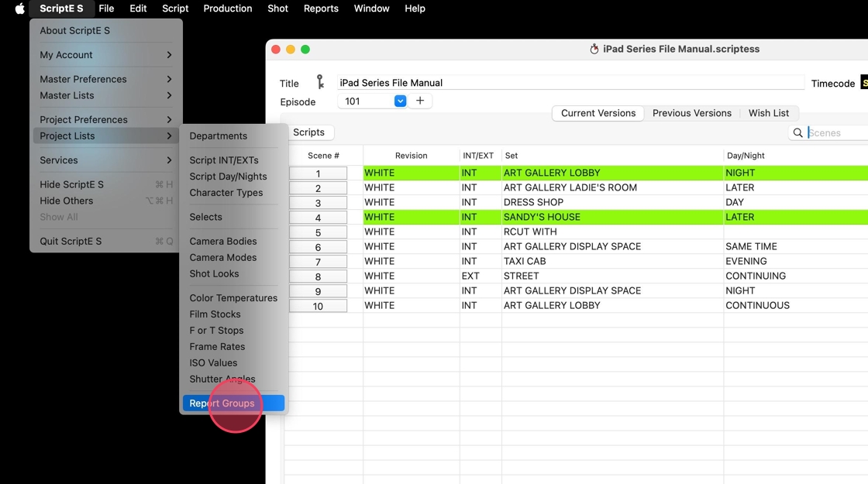
Task: Select SANDY'S HOUSE set cell
Action: point(612,217)
